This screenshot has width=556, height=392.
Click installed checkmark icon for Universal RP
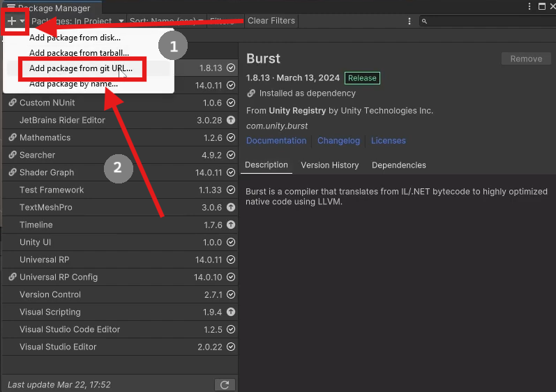pyautogui.click(x=231, y=259)
